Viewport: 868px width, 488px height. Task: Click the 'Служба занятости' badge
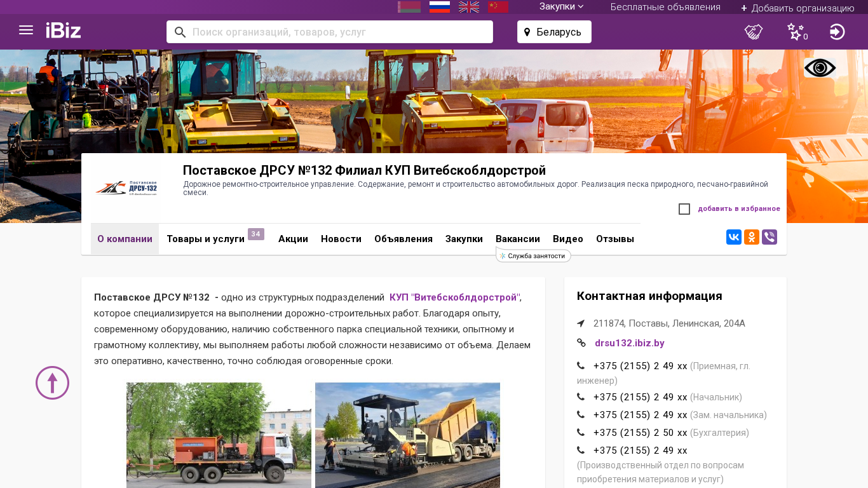[534, 255]
